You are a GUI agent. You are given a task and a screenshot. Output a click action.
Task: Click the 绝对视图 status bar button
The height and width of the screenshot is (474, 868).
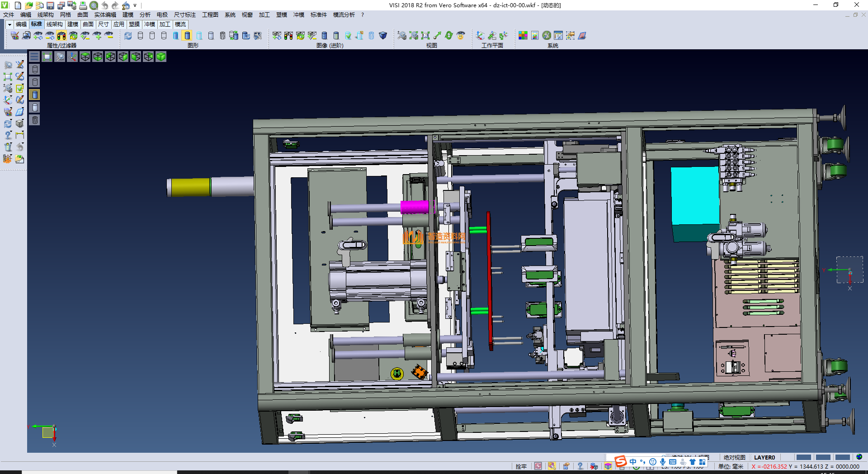(x=734, y=457)
